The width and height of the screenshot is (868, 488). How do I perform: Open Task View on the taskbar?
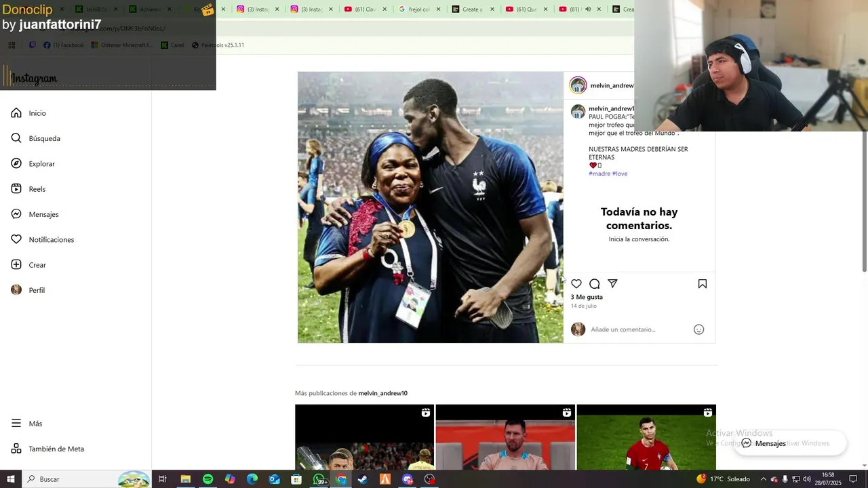(x=163, y=479)
